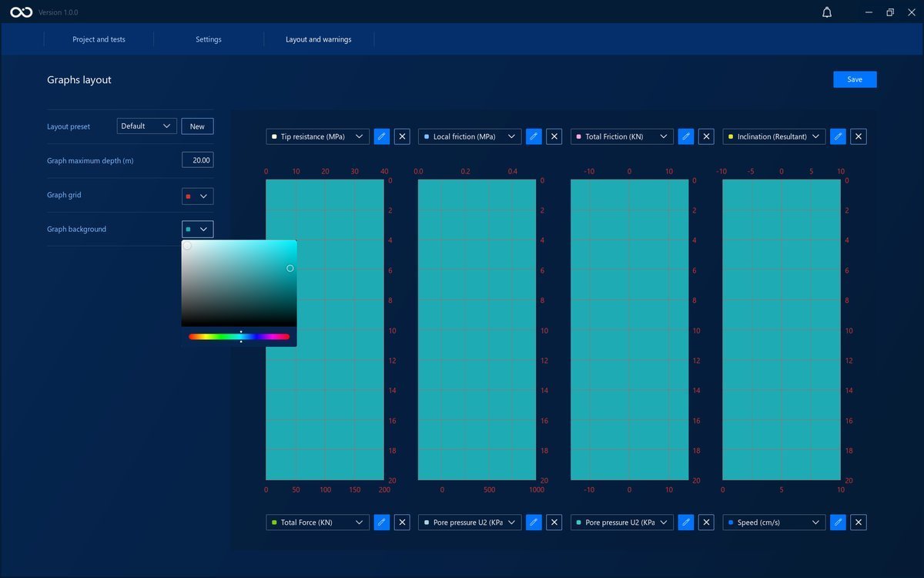Create a New layout preset
Screen dimensions: 924x578
pyautogui.click(x=197, y=126)
